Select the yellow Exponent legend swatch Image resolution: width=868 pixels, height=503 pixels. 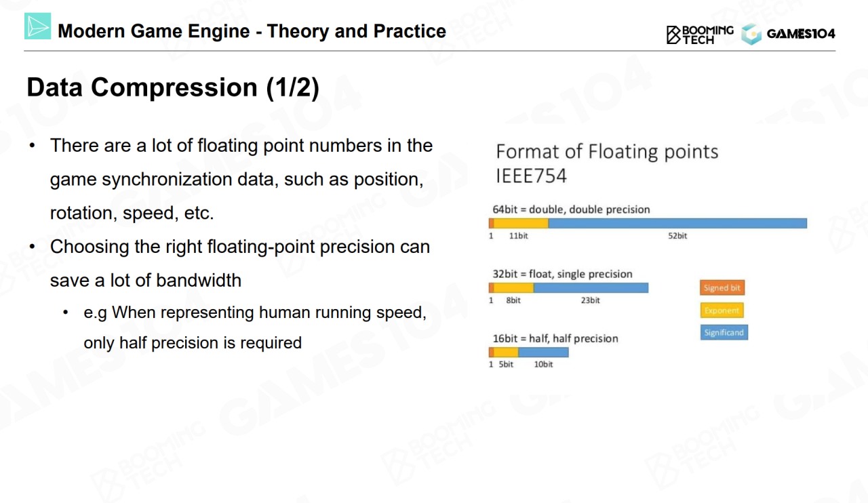(x=722, y=310)
